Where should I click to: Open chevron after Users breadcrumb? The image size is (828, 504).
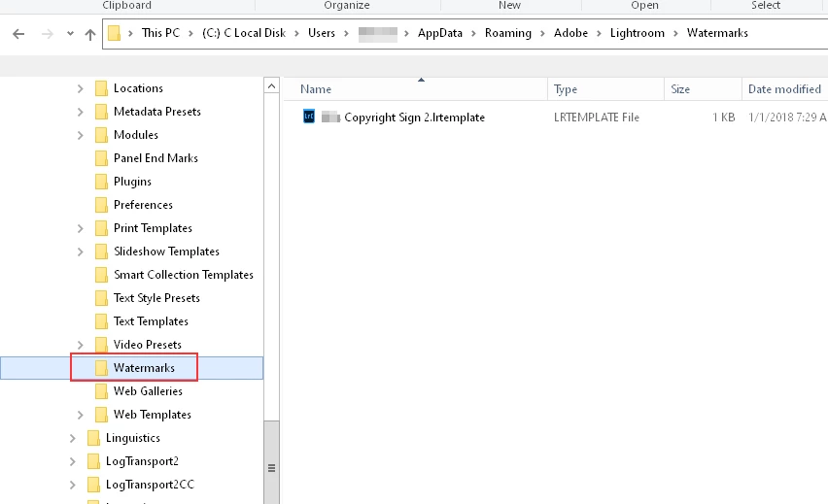point(346,33)
